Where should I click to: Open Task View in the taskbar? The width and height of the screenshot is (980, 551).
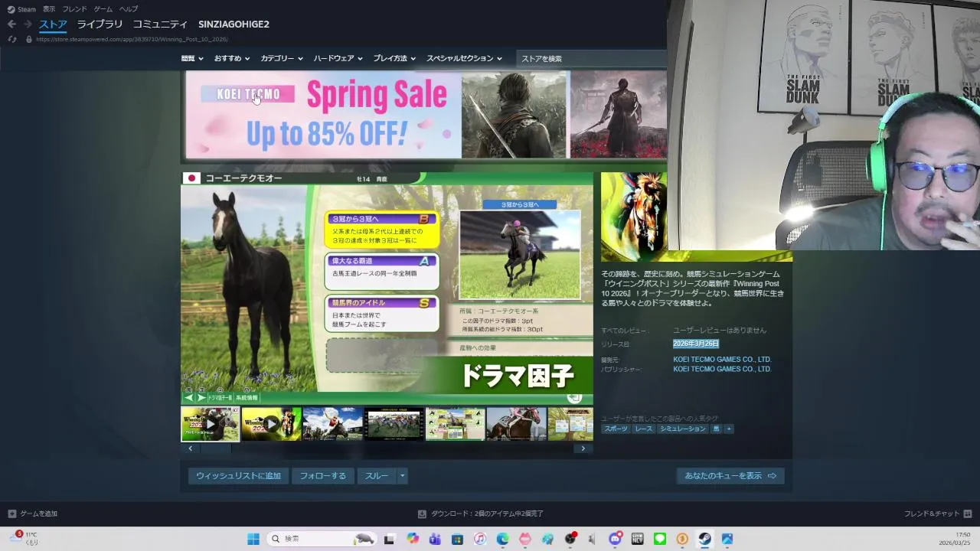click(x=389, y=539)
